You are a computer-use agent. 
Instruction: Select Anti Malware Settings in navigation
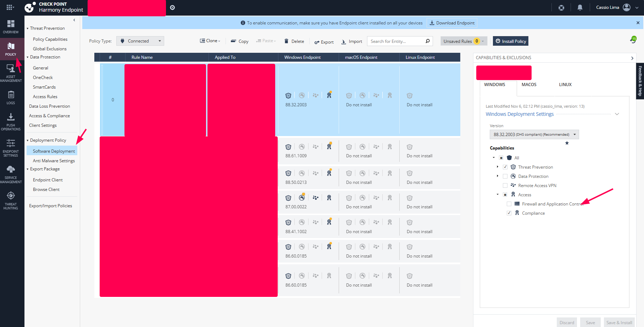tap(54, 161)
